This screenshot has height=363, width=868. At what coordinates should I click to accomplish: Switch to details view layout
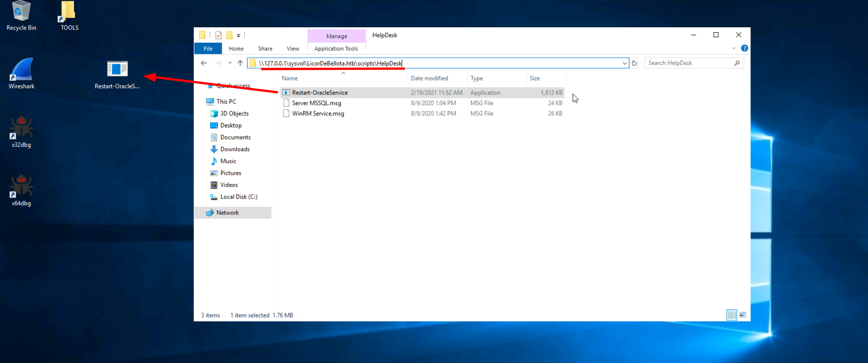(731, 315)
